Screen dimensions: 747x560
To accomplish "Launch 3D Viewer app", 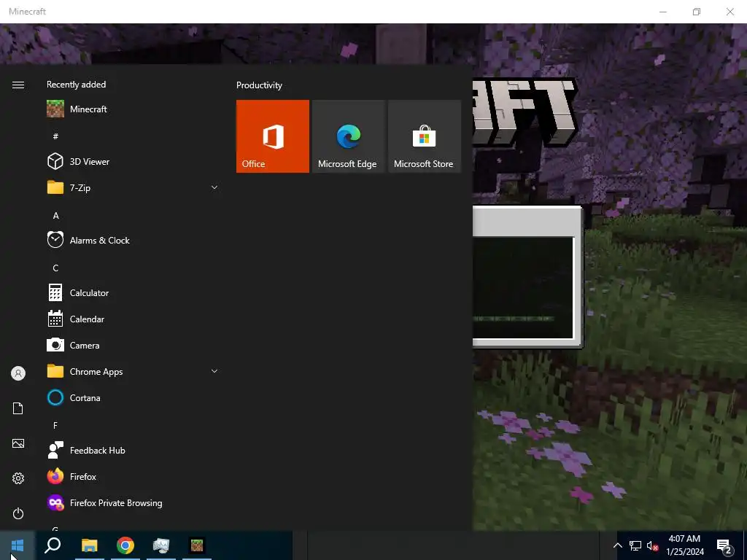I will click(132, 161).
